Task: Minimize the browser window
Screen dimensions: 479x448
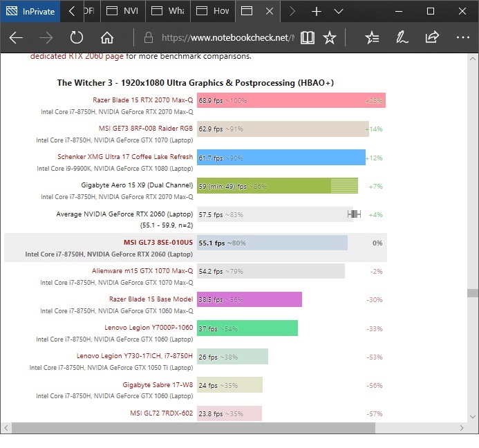Action: click(x=398, y=11)
